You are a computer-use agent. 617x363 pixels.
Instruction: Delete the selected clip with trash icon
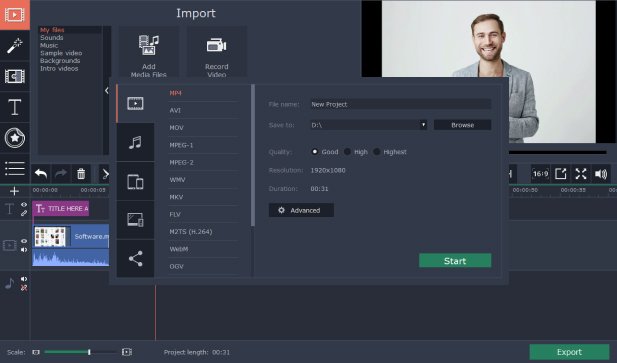(81, 173)
